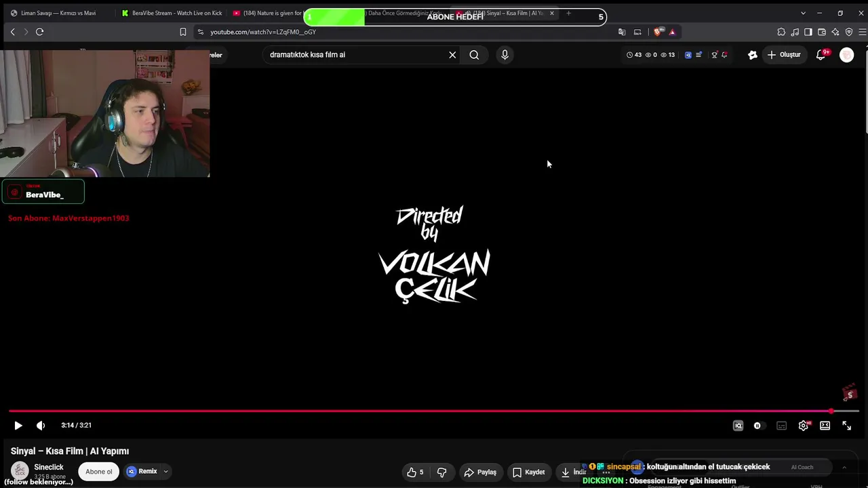Open the page translate icon
This screenshot has height=488, width=868.
click(622, 32)
